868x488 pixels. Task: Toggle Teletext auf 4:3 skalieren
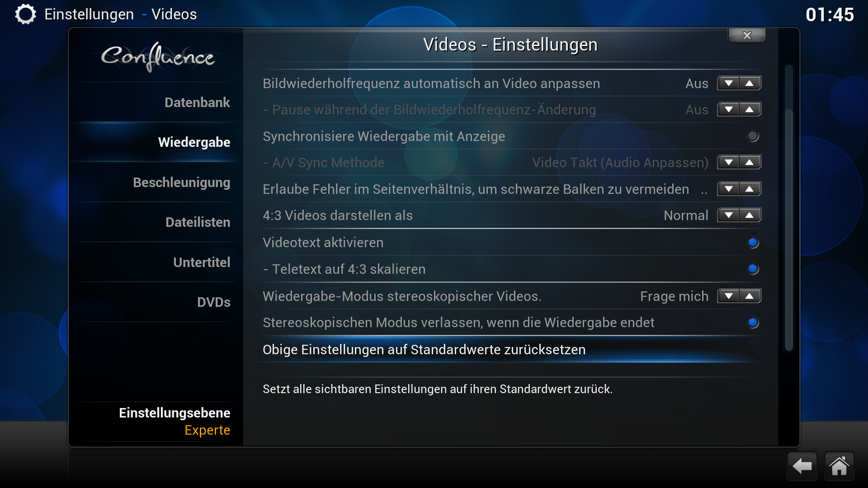pyautogui.click(x=753, y=269)
